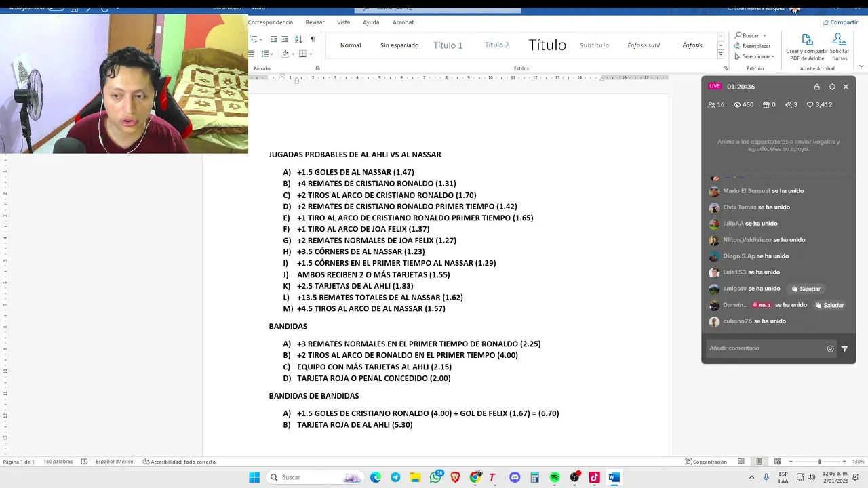The width and height of the screenshot is (868, 488).
Task: Switch to print layout view icon
Action: click(x=759, y=462)
